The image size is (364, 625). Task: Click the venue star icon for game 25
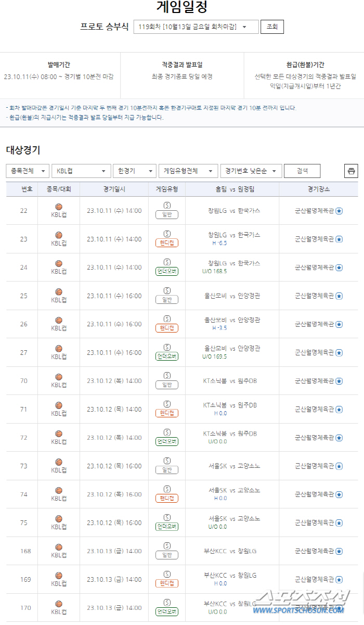point(339,296)
